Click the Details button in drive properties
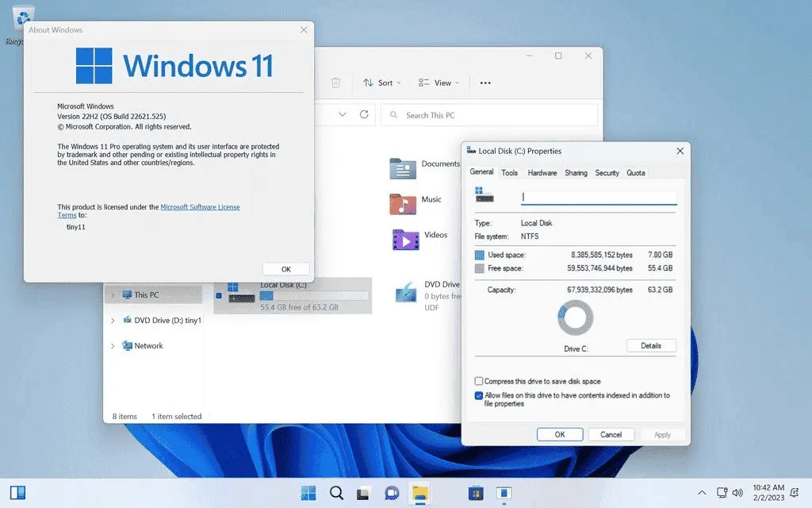The width and height of the screenshot is (812, 508). click(x=651, y=345)
